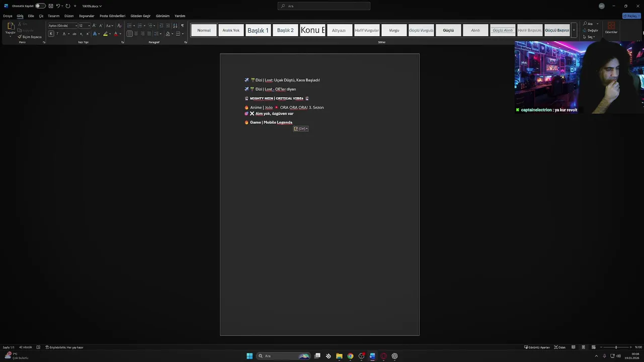Apply the Güçlü style
The width and height of the screenshot is (644, 362).
448,30
